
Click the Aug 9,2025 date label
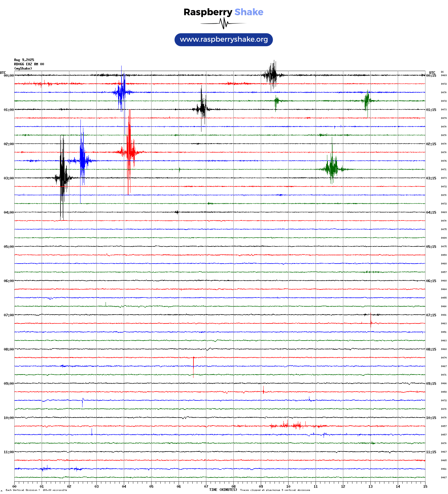[x=24, y=60]
